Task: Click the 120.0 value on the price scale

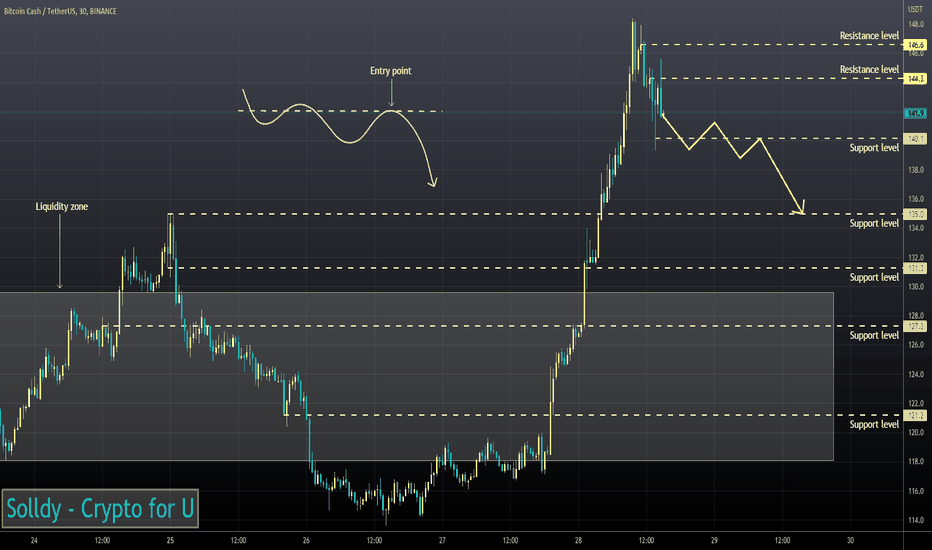Action: 916,432
